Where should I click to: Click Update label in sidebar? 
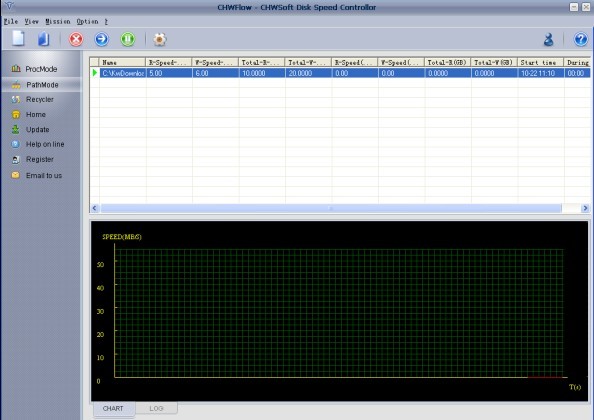point(38,130)
